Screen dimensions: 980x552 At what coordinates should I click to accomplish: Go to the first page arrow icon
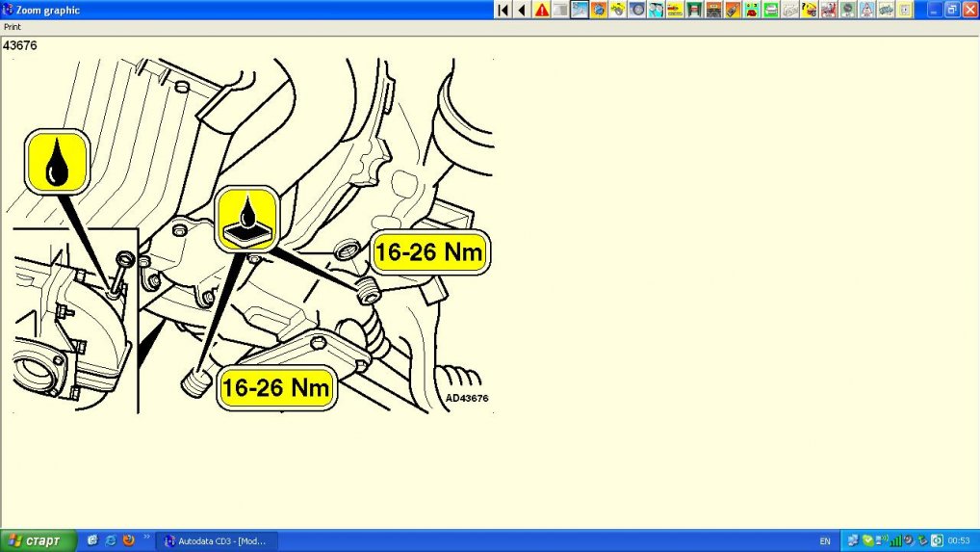coord(503,10)
